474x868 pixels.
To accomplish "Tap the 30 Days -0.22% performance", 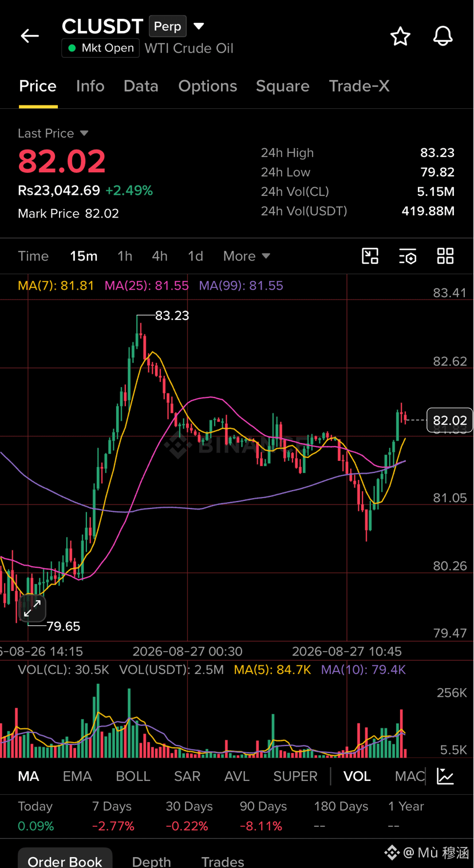I will 189,816.
